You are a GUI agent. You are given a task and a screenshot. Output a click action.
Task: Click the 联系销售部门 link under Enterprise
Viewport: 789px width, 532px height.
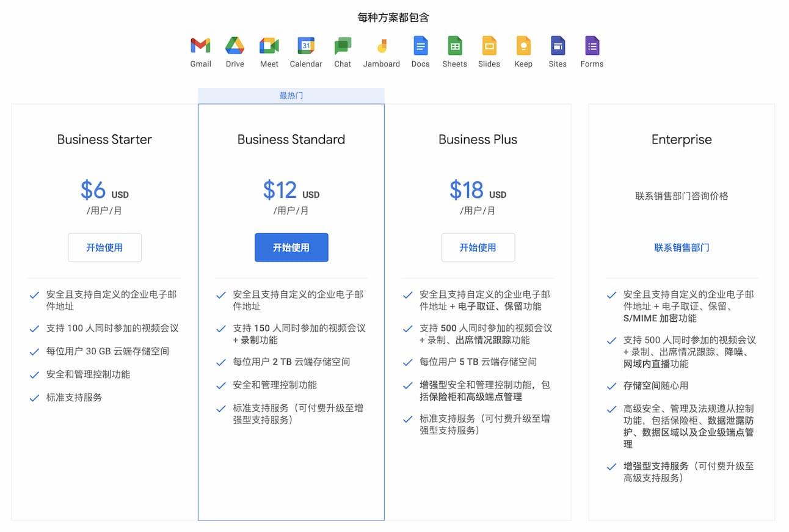point(682,247)
